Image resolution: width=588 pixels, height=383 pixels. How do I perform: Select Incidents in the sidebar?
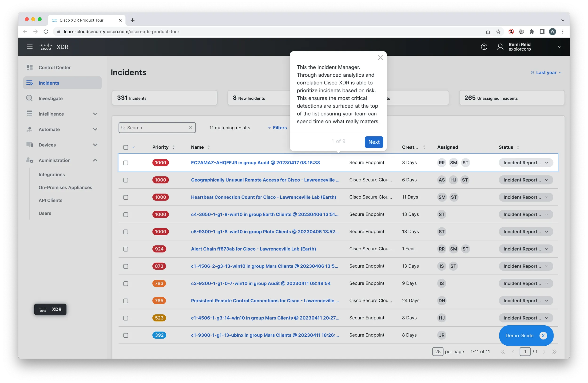point(62,83)
